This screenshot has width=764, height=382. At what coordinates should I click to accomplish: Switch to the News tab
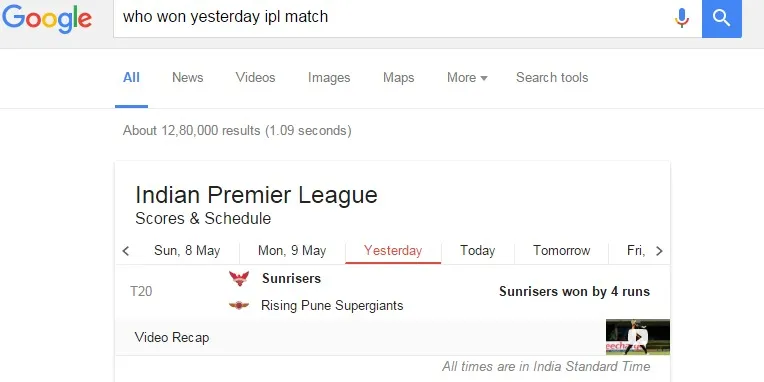188,77
